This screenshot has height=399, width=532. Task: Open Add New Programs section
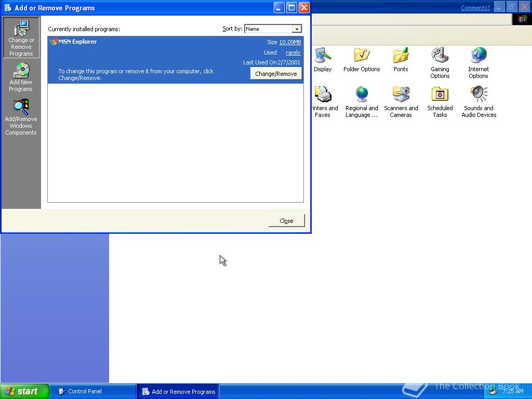[x=21, y=77]
